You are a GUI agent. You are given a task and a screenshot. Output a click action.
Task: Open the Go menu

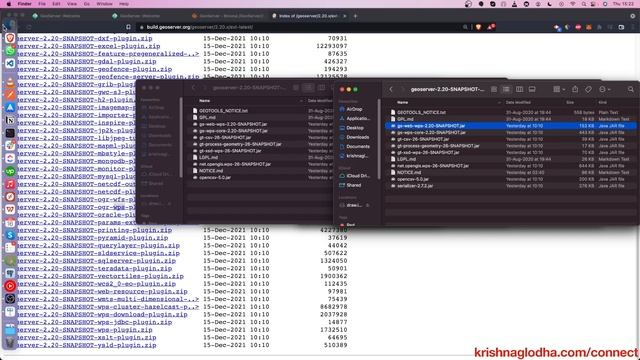coord(87,4)
